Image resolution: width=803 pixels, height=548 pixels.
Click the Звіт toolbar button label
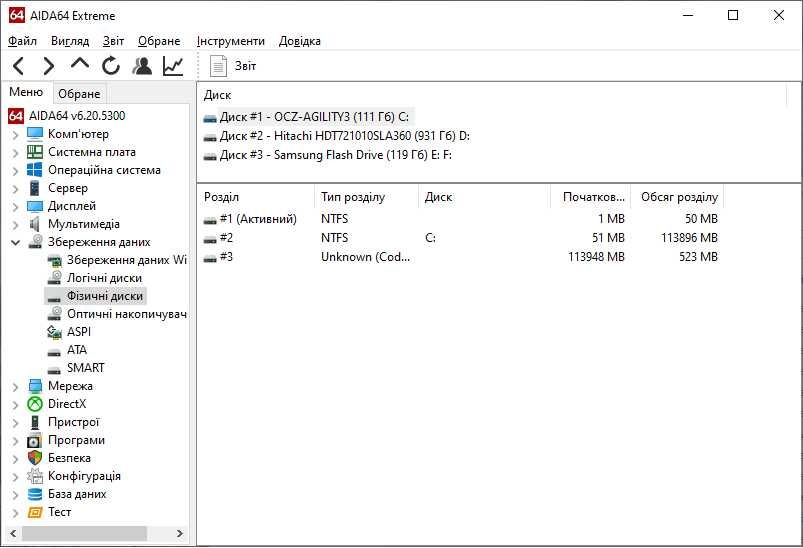coord(245,66)
